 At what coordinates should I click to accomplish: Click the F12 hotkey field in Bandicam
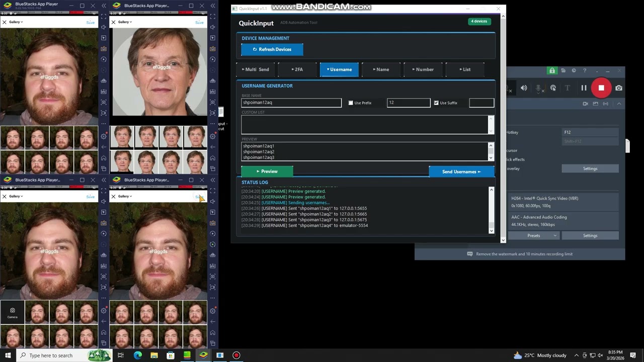[590, 132]
